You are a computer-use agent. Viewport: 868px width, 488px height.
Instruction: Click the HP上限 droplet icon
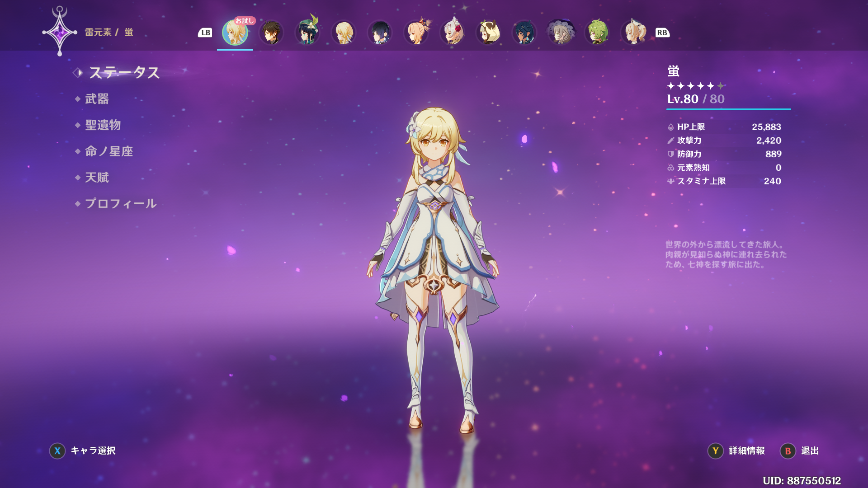(671, 127)
